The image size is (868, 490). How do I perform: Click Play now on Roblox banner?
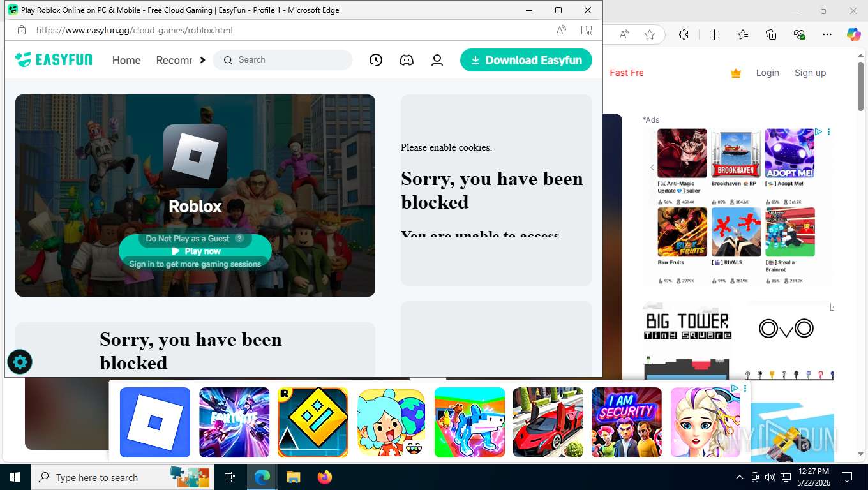click(x=195, y=251)
